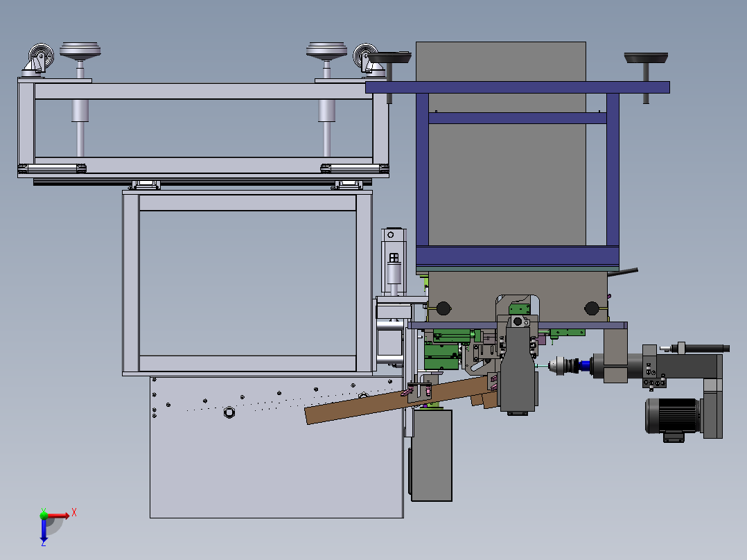Click the red X axis of the triad
The width and height of the screenshot is (747, 560).
pos(59,516)
